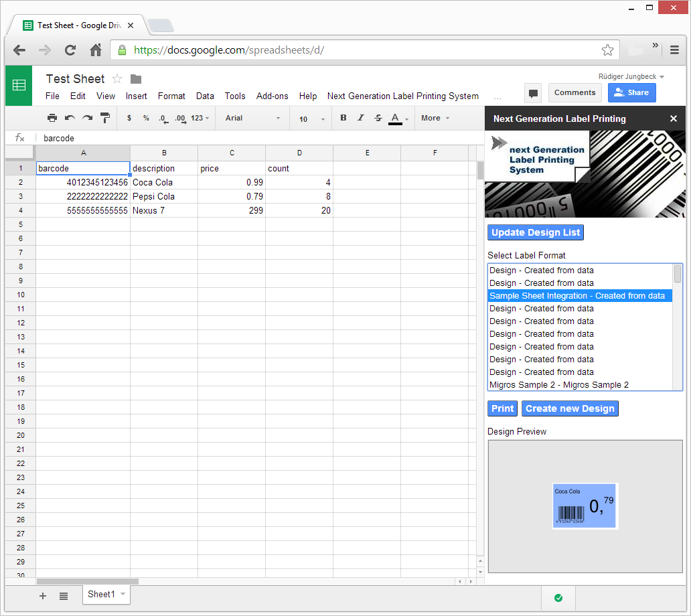Select the paint format tool
Viewport: 691px width, 616px height.
[105, 118]
